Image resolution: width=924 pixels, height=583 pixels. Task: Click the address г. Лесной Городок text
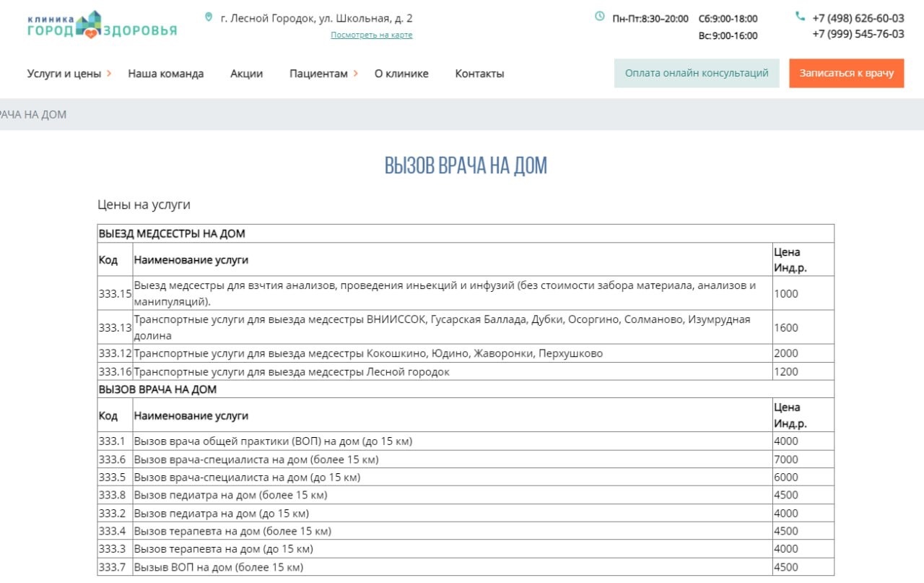(317, 19)
